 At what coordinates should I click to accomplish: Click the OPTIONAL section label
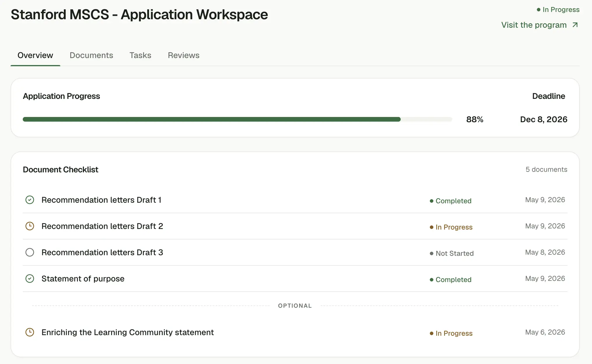[295, 306]
